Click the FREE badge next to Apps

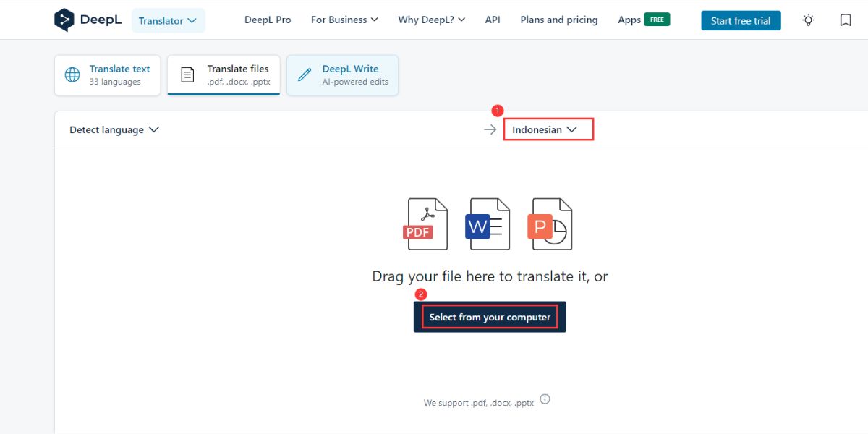[657, 20]
